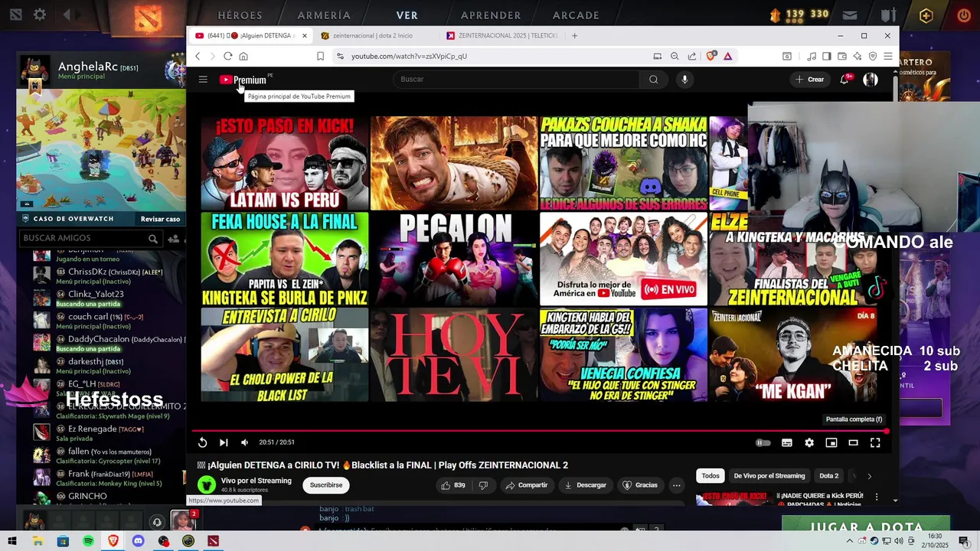Click the Crear create button
The width and height of the screenshot is (980, 551).
click(810, 80)
